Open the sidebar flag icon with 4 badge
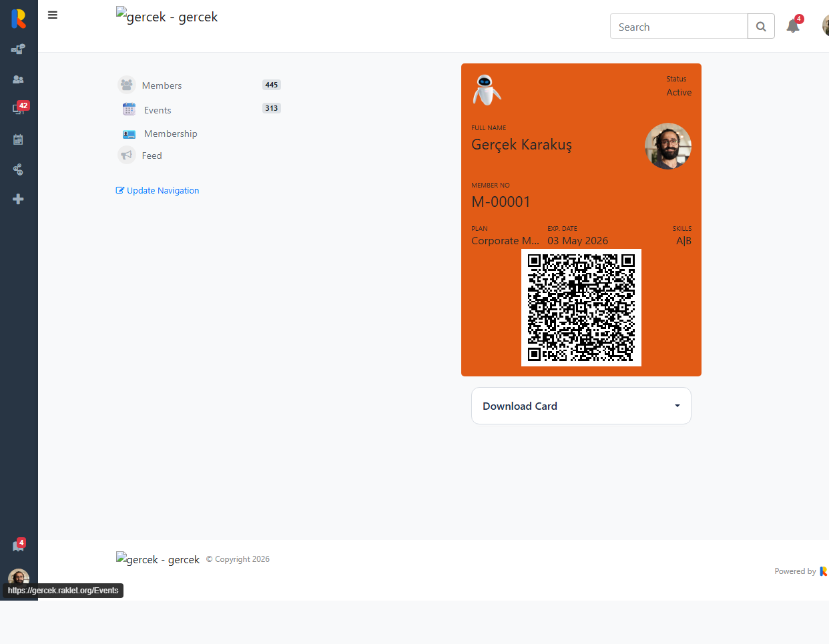829x644 pixels. [x=18, y=545]
